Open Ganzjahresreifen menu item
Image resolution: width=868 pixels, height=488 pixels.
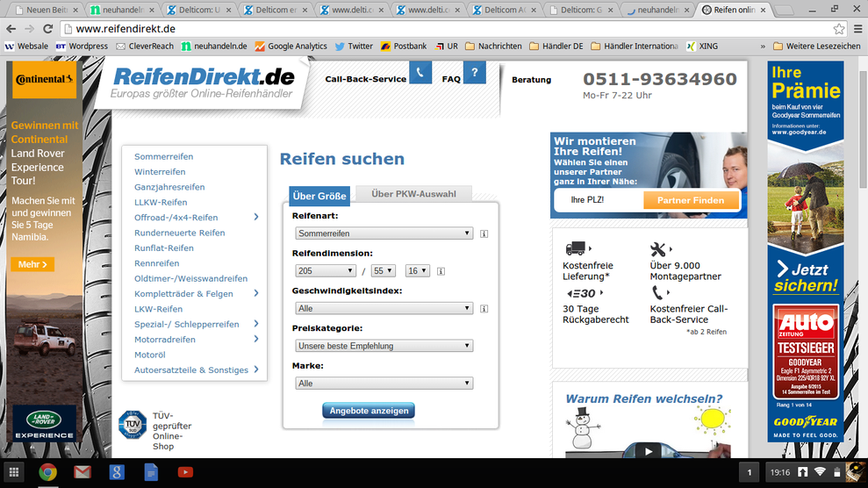(169, 187)
